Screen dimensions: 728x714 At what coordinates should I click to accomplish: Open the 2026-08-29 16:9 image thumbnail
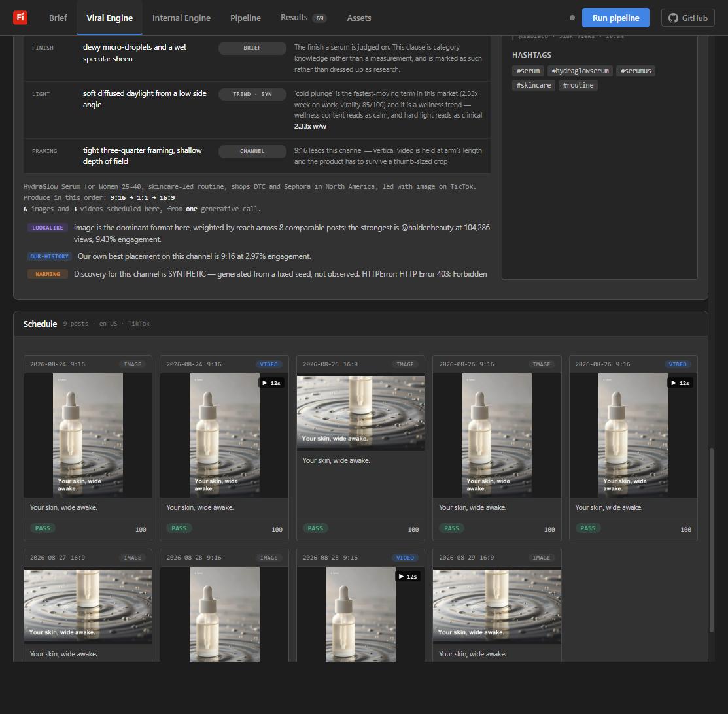497,606
